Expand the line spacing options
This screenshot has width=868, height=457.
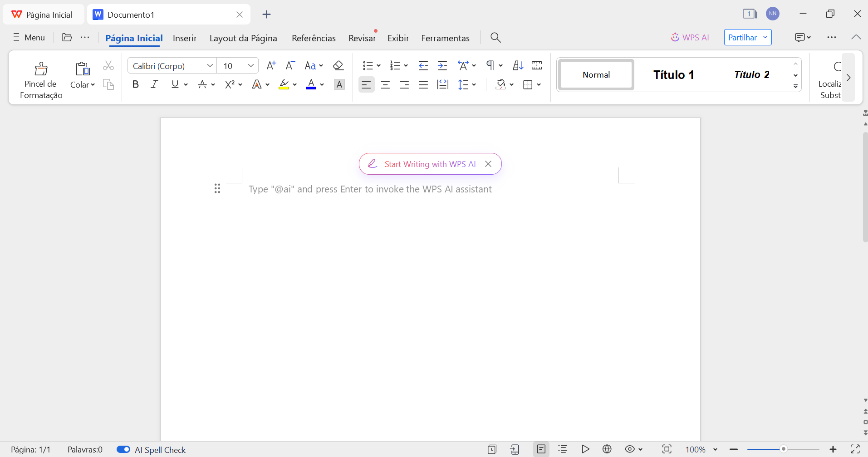click(x=474, y=84)
